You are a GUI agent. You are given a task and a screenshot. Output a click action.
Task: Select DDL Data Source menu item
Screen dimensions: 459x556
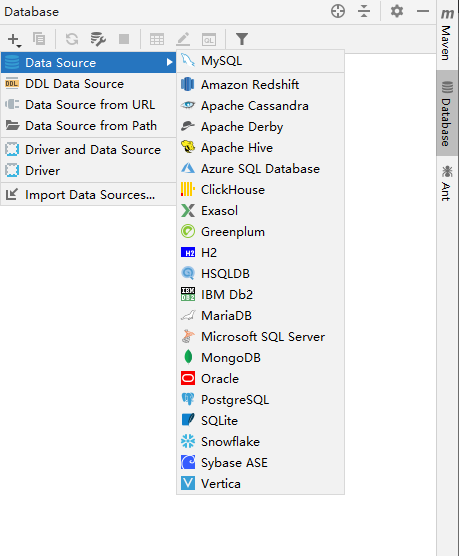(x=88, y=84)
